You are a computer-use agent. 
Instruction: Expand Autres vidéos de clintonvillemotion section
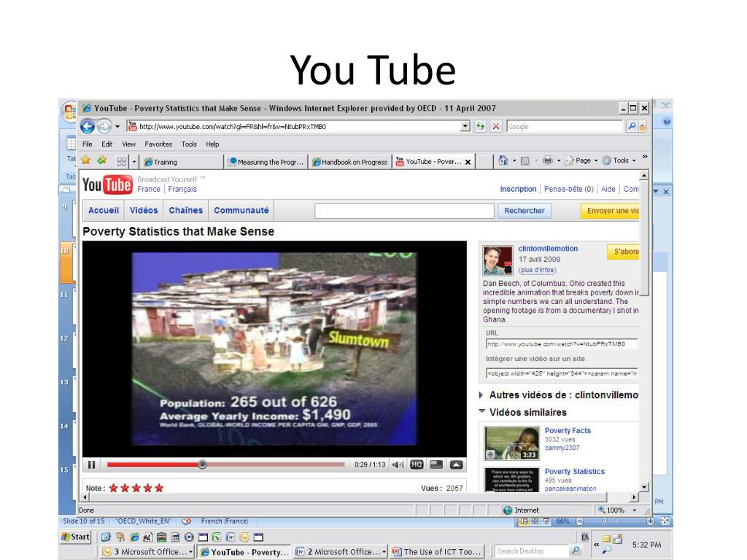pyautogui.click(x=481, y=394)
